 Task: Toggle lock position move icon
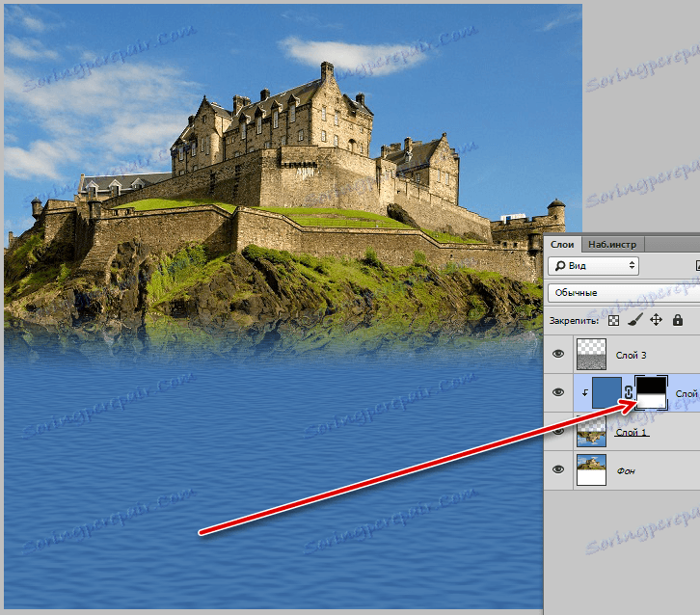[656, 320]
